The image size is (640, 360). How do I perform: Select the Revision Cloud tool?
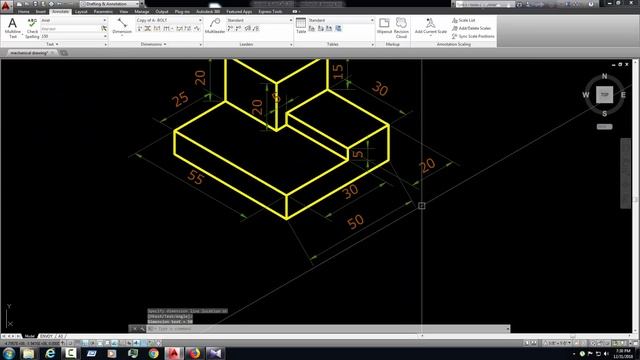tap(401, 28)
